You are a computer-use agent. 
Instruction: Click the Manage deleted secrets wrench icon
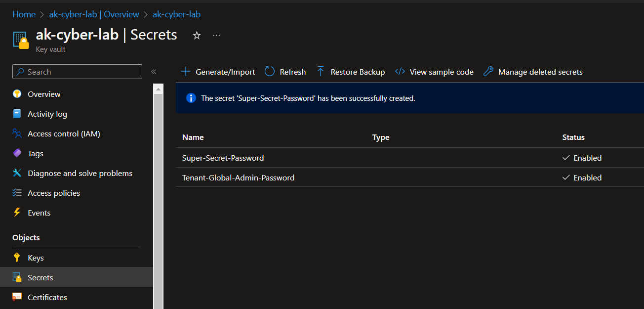click(488, 72)
